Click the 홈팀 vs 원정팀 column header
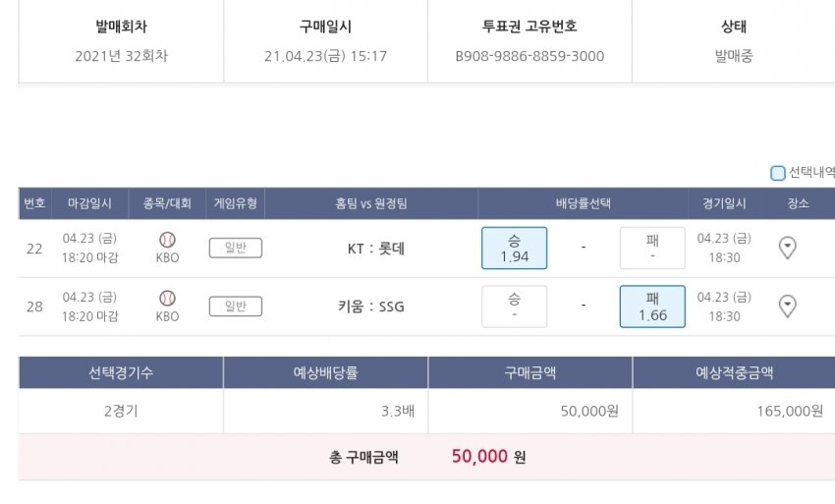This screenshot has height=504, width=835. pos(370,203)
